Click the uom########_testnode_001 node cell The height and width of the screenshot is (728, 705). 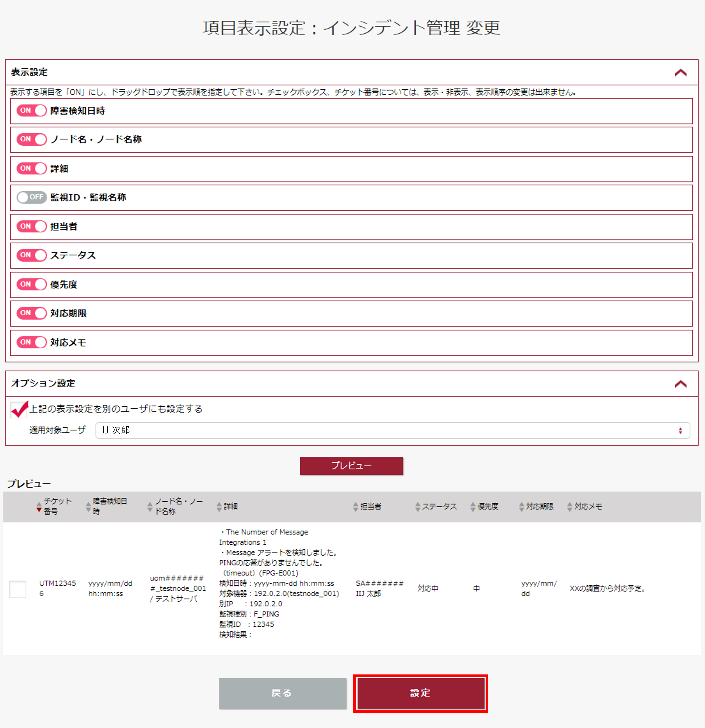[x=178, y=589]
